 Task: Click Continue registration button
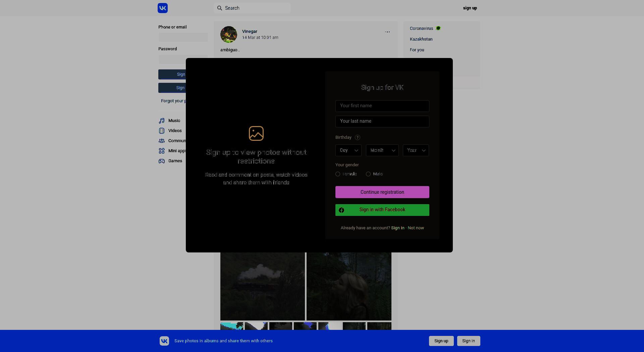pyautogui.click(x=382, y=192)
